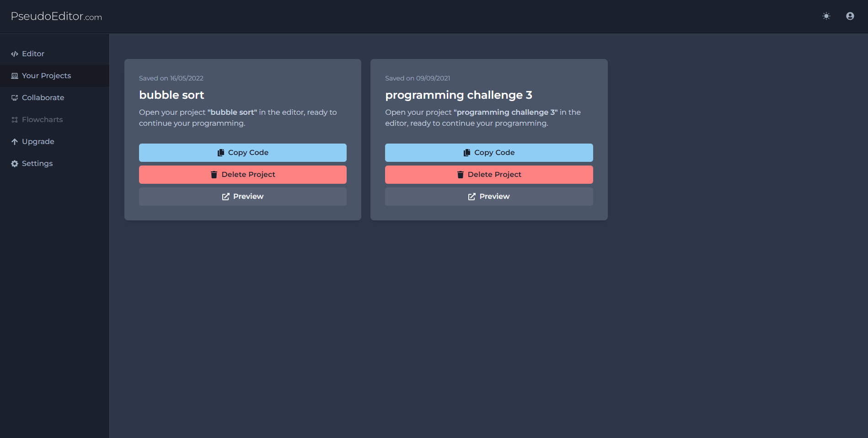Image resolution: width=868 pixels, height=438 pixels.
Task: Go to the Upgrade page
Action: pyautogui.click(x=54, y=141)
